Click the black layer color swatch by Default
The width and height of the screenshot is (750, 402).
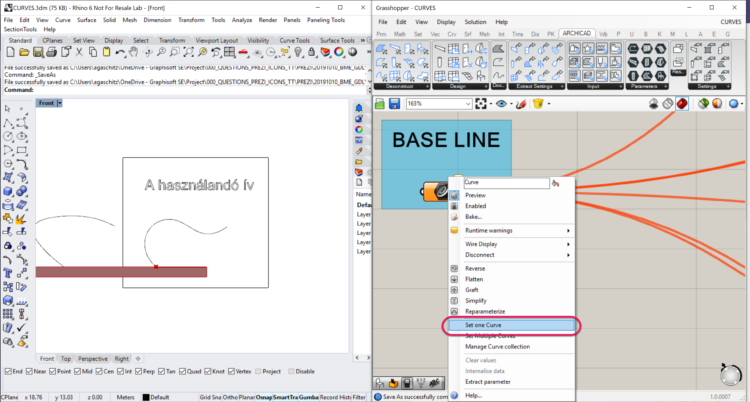point(144,397)
